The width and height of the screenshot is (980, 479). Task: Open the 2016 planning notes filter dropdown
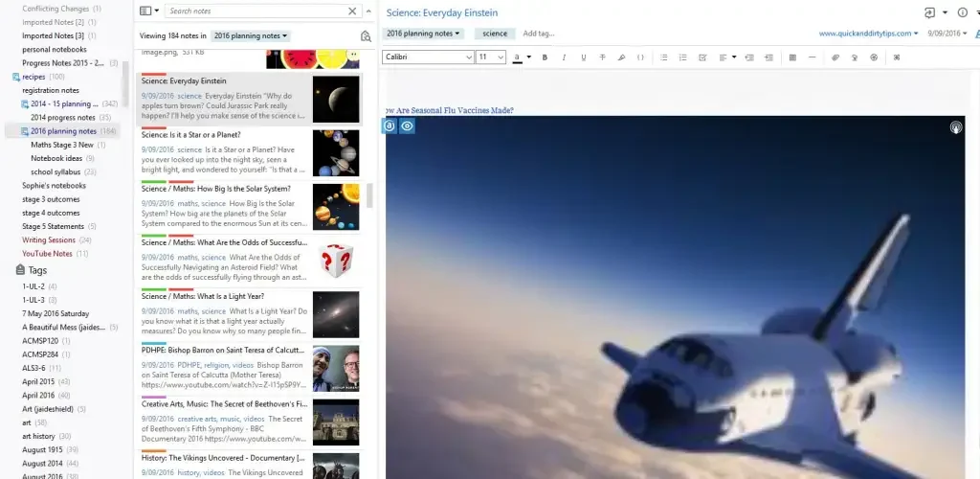point(251,36)
